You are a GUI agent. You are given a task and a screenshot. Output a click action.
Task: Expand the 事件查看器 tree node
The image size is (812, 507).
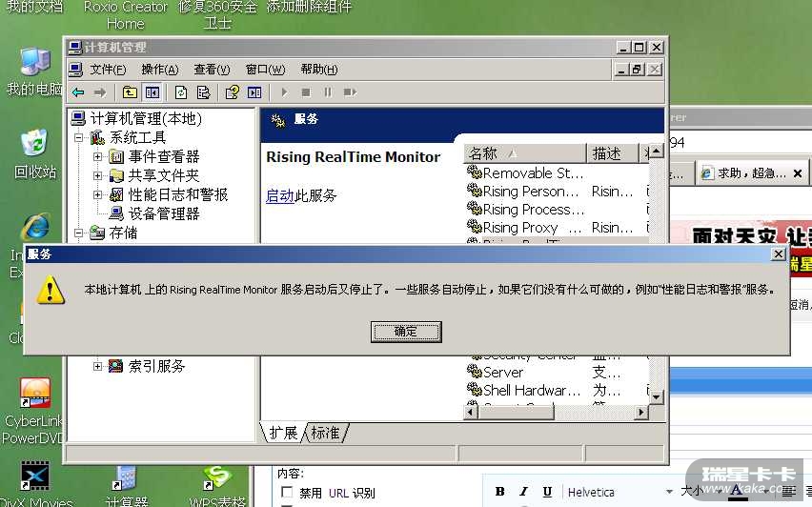click(97, 156)
